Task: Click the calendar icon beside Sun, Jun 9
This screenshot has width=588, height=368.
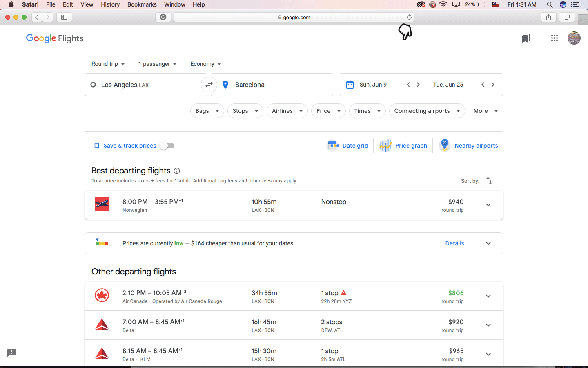Action: (350, 85)
